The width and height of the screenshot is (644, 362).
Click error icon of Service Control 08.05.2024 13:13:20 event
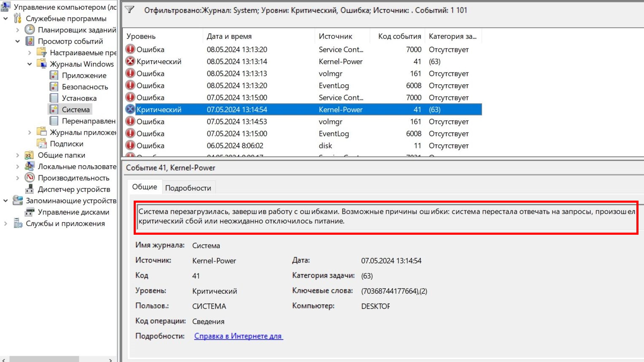131,49
